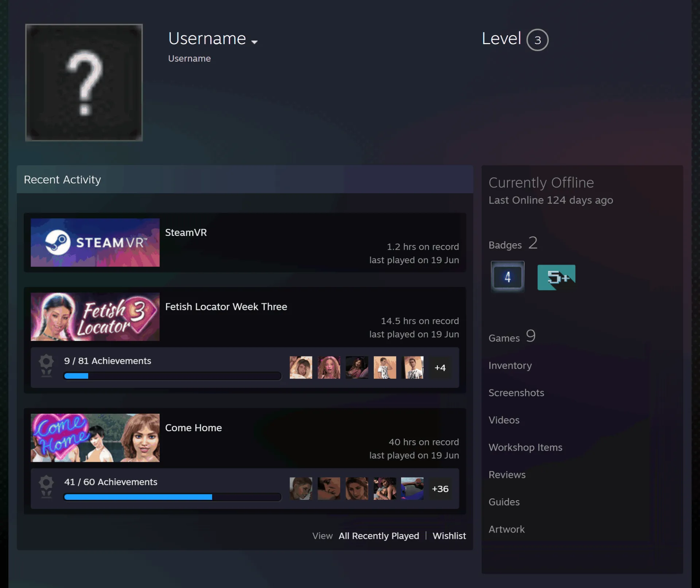The image size is (700, 588).
Task: Expand the Username dropdown arrow
Action: [x=254, y=42]
